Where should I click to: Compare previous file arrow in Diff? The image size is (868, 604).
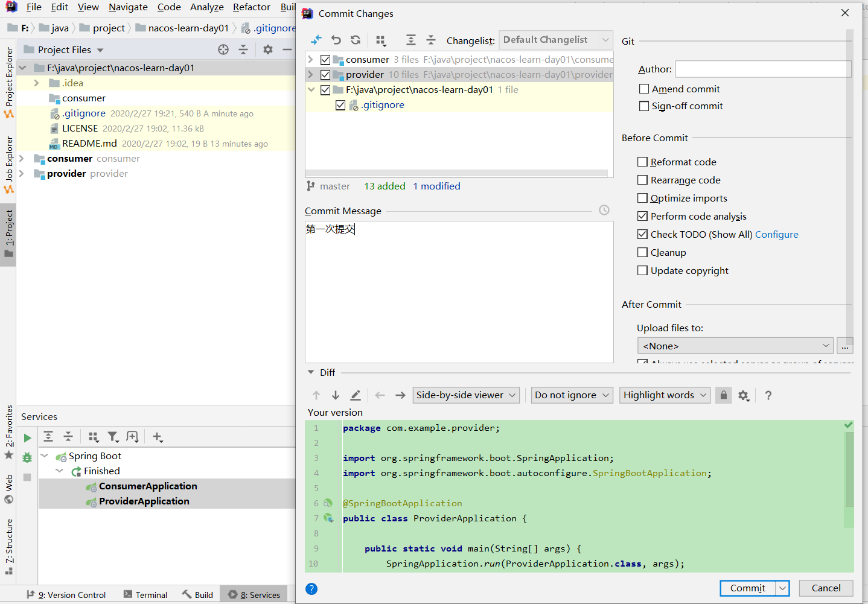pos(380,395)
